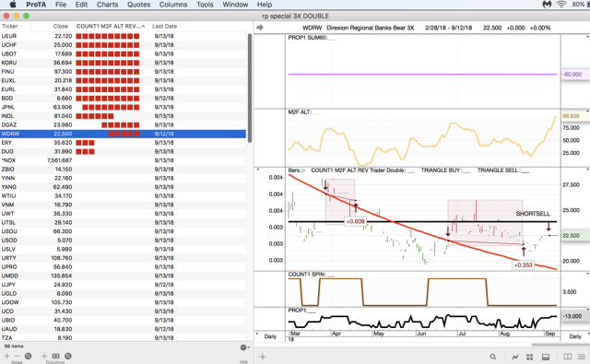Image resolution: width=590 pixels, height=364 pixels.
Task: Switch to the multi-chart grid view icon
Action: (530, 357)
